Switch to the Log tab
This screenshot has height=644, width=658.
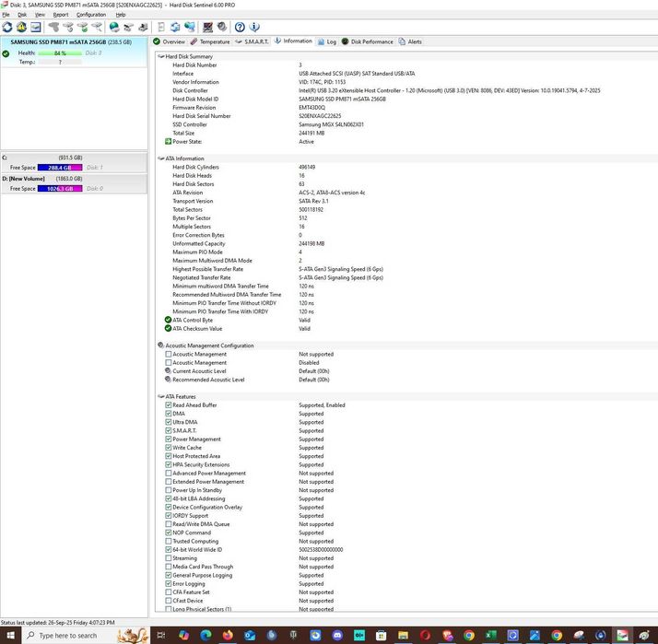pos(327,41)
